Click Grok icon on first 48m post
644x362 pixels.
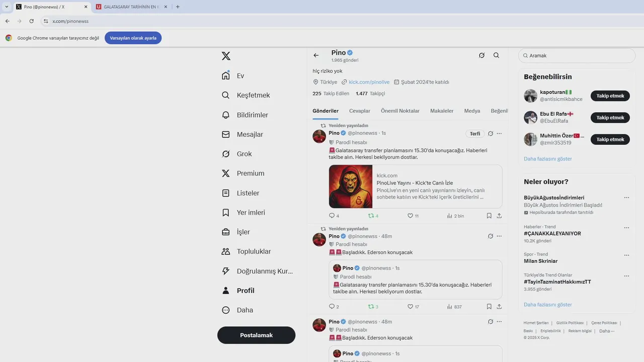pos(491,236)
